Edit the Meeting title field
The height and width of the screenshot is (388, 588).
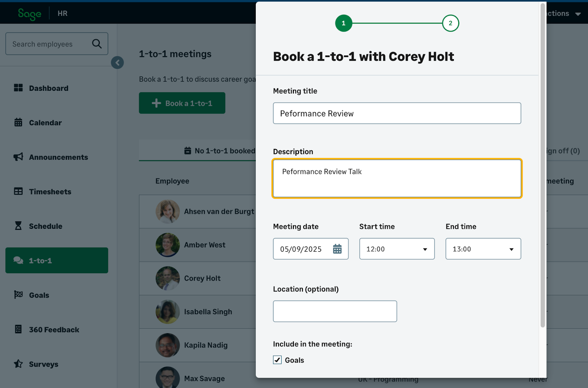coord(397,113)
